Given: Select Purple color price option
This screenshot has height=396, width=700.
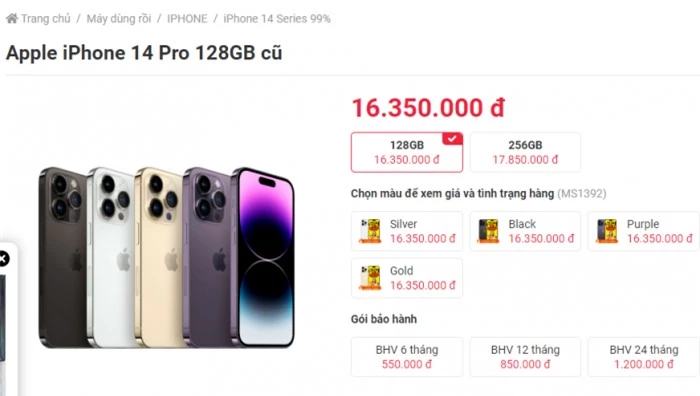Looking at the screenshot, I should pos(644,231).
